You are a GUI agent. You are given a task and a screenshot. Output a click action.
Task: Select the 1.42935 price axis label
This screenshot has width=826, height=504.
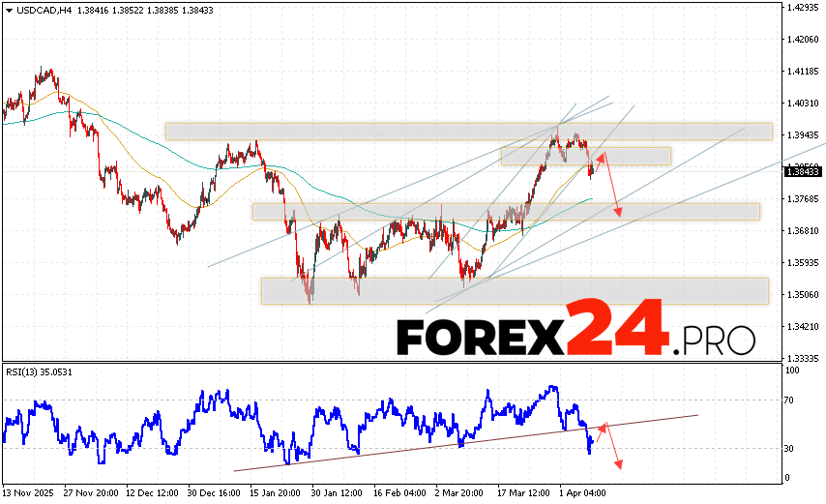tap(803, 8)
